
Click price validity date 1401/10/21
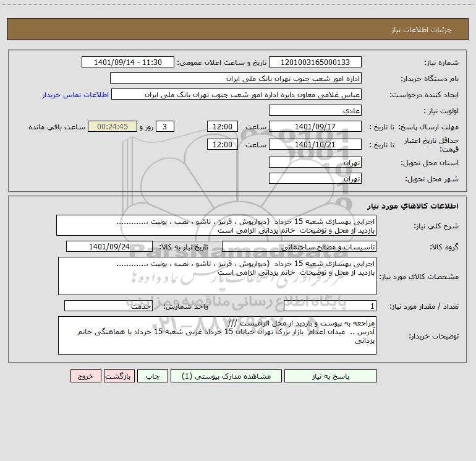click(x=315, y=144)
